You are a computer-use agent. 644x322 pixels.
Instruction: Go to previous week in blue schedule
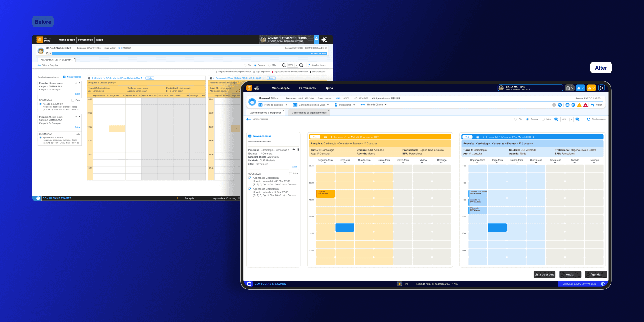[x=483, y=137]
